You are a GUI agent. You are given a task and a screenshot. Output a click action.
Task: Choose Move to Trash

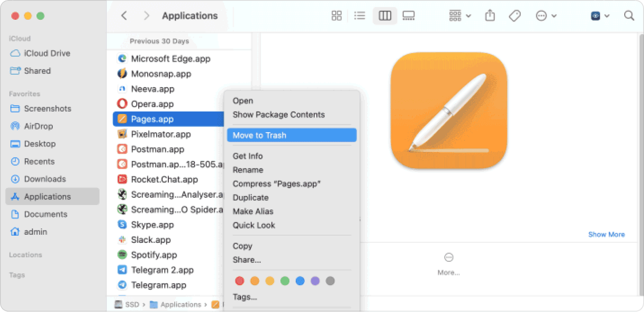click(292, 135)
